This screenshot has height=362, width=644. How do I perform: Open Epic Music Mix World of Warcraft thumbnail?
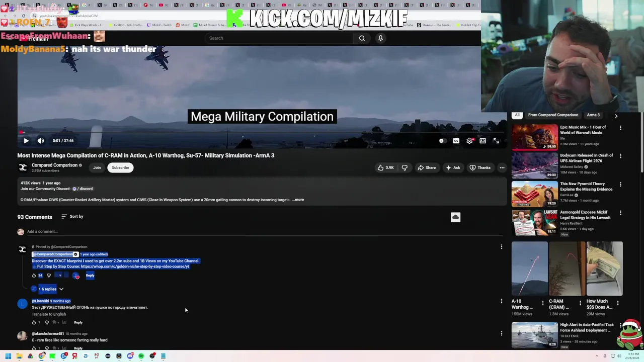[x=535, y=137]
